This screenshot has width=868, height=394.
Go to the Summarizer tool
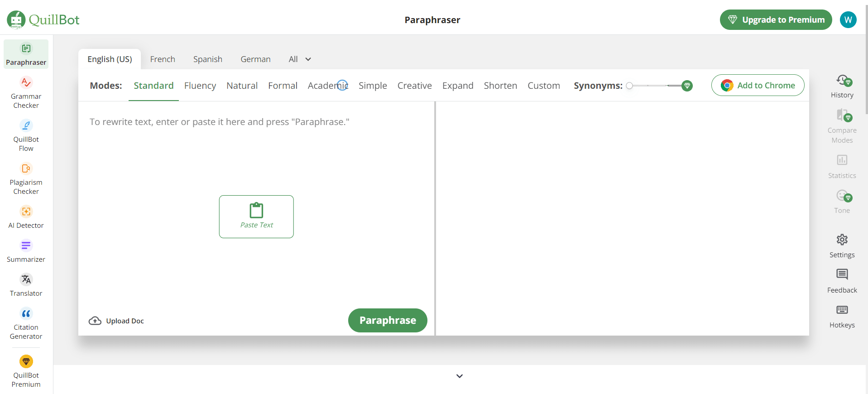[x=26, y=251]
